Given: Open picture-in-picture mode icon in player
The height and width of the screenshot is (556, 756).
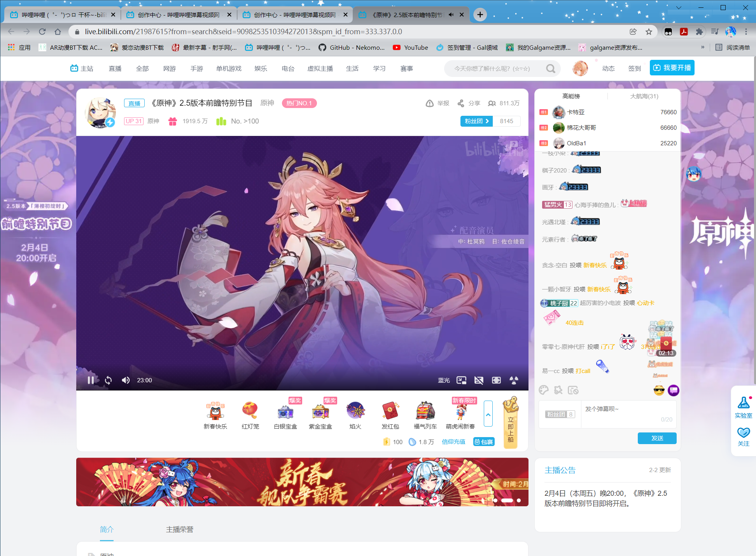Looking at the screenshot, I should coord(461,380).
